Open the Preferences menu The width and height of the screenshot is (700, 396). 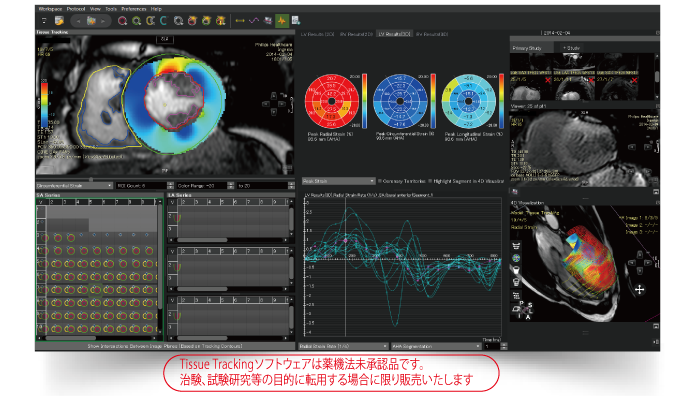[134, 9]
